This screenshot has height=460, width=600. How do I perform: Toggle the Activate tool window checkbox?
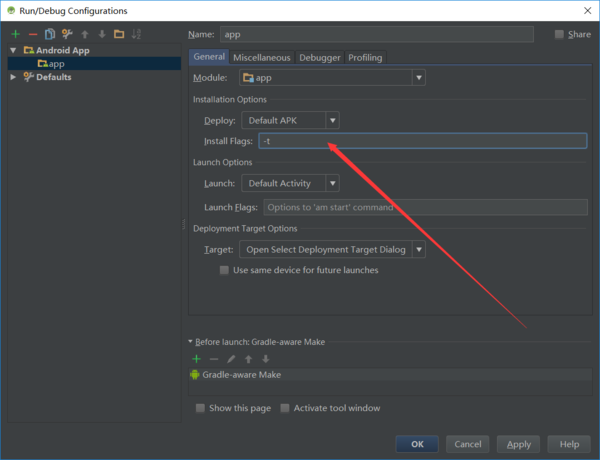point(285,408)
